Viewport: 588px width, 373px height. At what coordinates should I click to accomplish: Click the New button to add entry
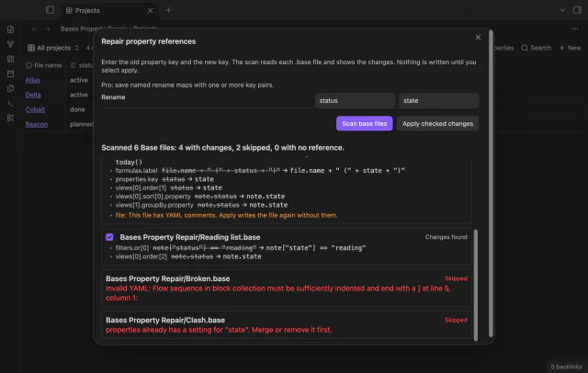[x=570, y=48]
